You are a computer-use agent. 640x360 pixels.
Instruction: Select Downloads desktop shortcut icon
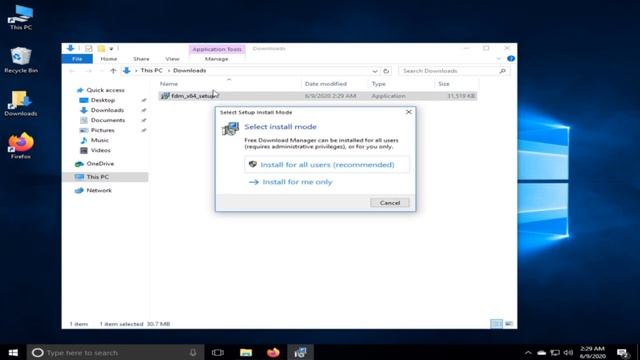coord(21,104)
